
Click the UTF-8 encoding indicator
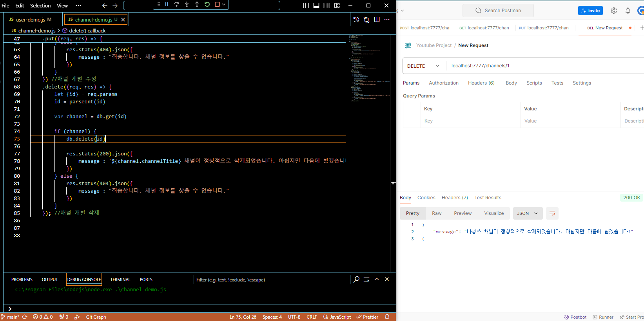point(294,317)
